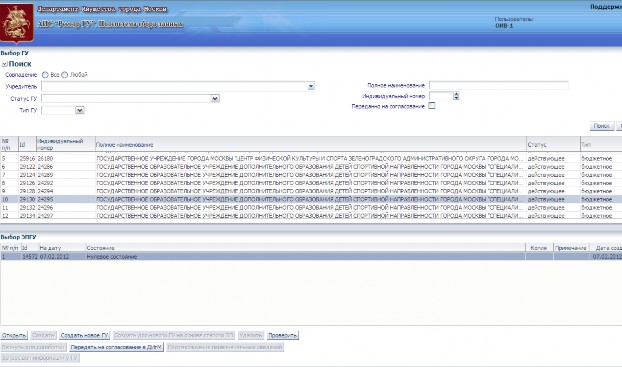Collapse the Поиск search section
This screenshot has width=622, height=367.
click(x=4, y=64)
